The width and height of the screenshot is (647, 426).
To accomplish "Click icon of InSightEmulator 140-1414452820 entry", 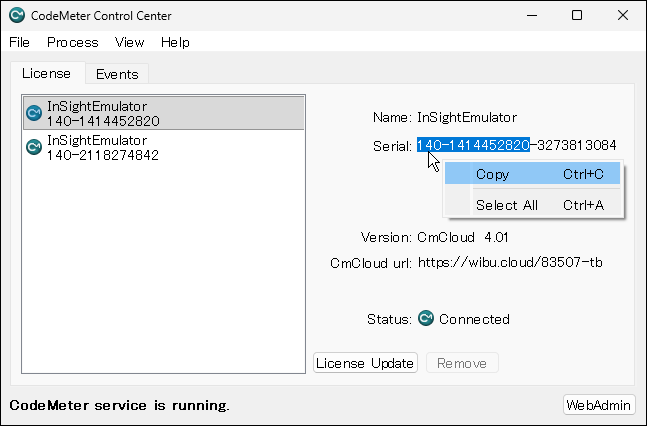I will click(34, 113).
